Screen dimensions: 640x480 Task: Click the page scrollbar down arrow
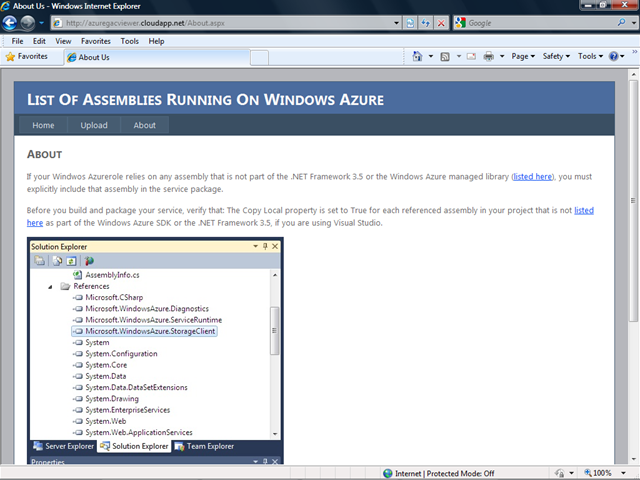[633, 460]
